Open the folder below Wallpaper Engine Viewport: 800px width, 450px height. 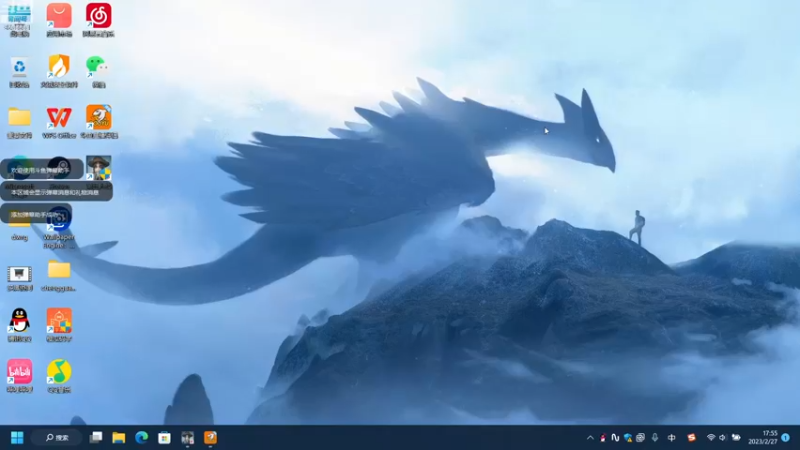tap(59, 269)
